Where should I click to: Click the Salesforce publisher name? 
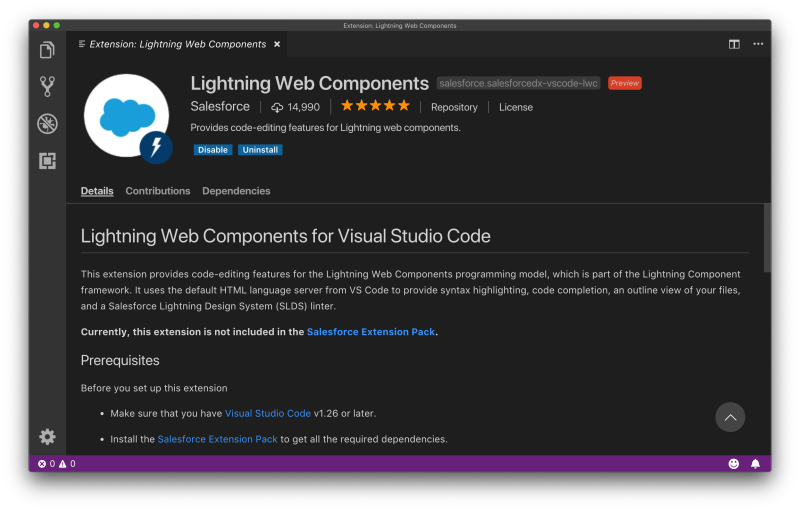220,107
